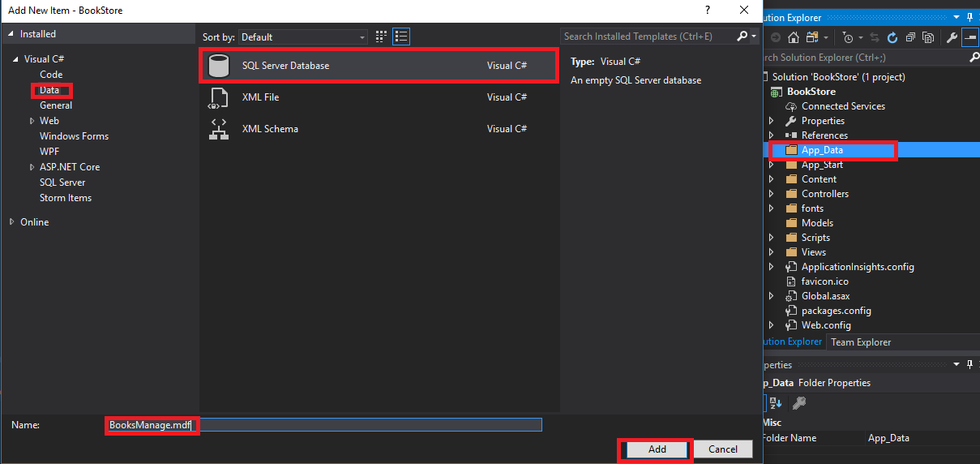Screen dimensions: 980x464
Task: Switch templates to small icons grid view
Action: pyautogui.click(x=382, y=37)
